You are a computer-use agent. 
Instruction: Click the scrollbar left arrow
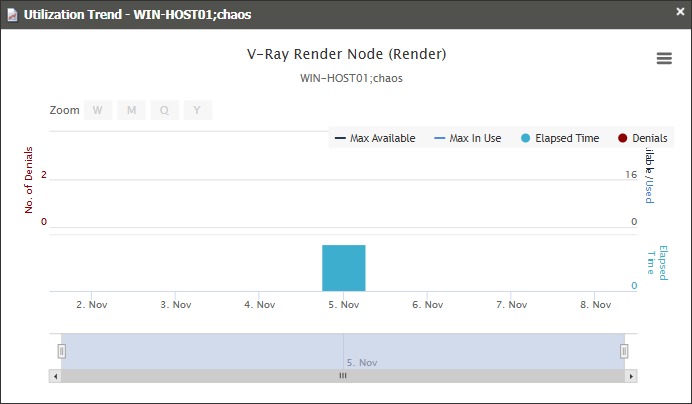pos(55,376)
